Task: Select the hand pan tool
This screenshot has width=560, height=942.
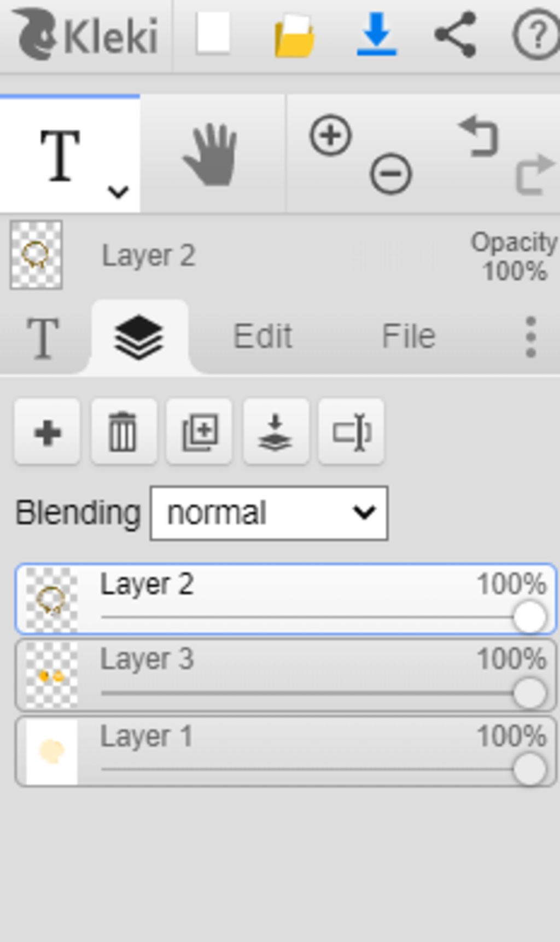Action: (211, 154)
